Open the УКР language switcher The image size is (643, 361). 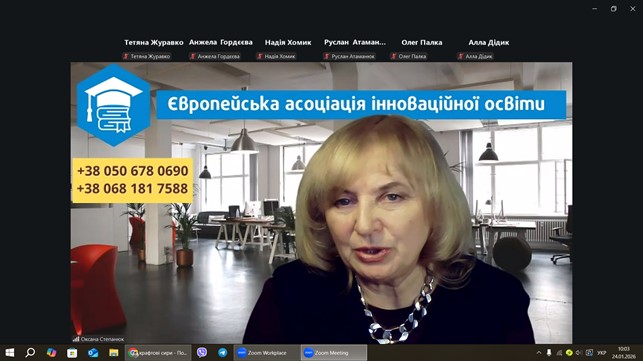(x=602, y=353)
